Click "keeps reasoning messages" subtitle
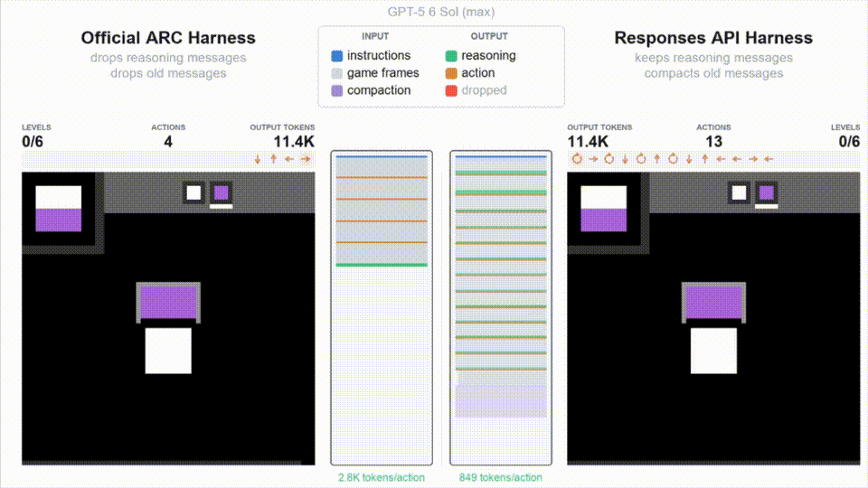This screenshot has width=868, height=488. 713,58
